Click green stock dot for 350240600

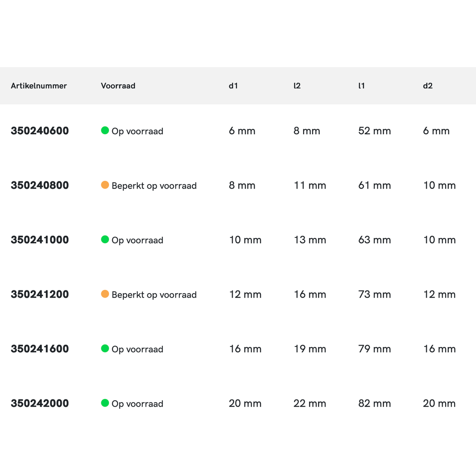click(105, 130)
